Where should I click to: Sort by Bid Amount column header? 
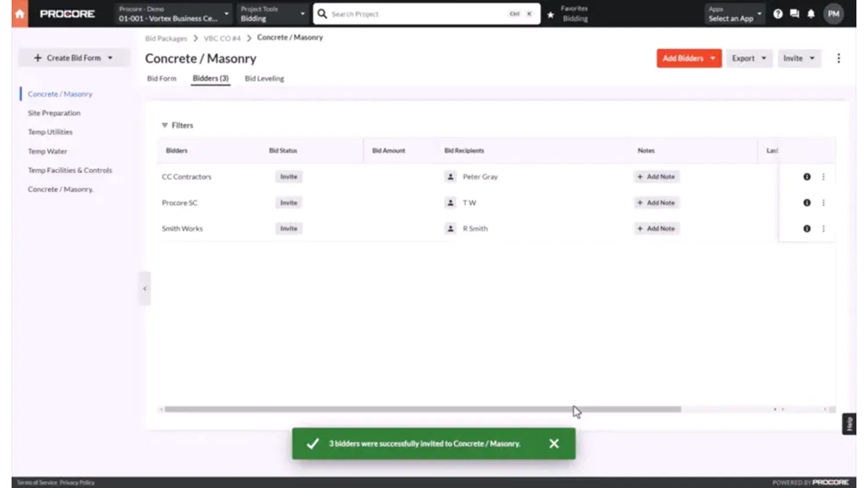pos(389,151)
